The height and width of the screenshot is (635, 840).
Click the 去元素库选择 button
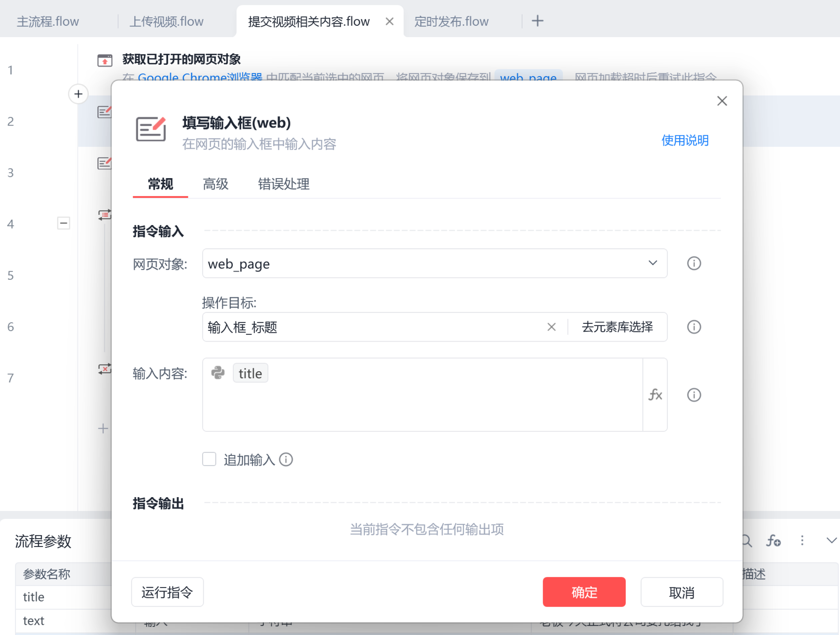617,327
